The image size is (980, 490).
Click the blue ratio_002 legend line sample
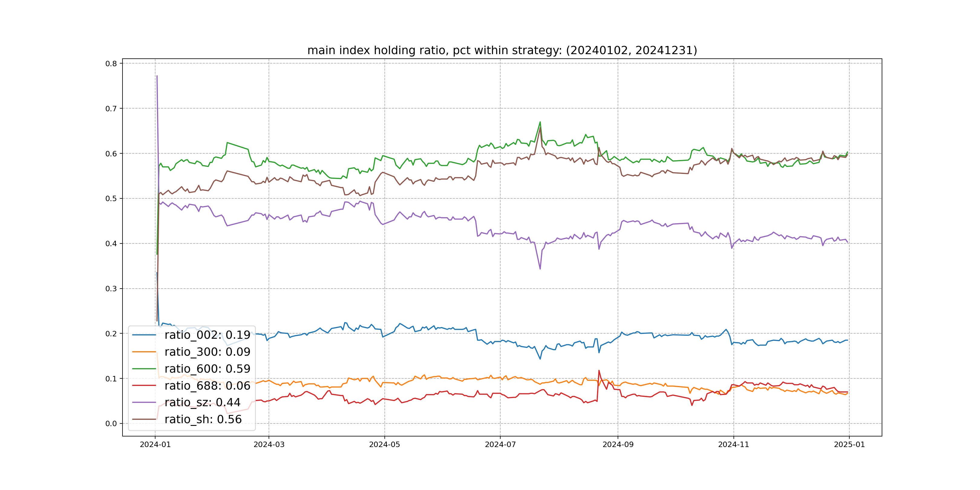tap(144, 335)
